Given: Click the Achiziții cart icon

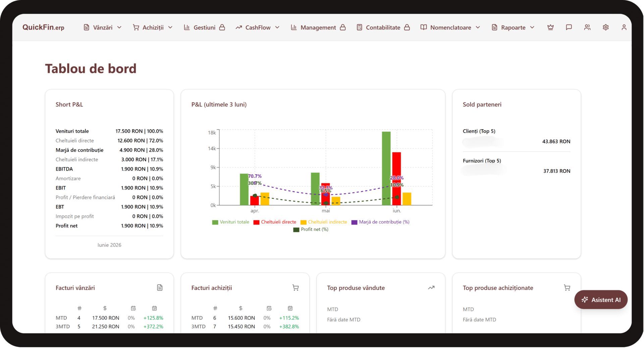Looking at the screenshot, I should pyautogui.click(x=136, y=27).
